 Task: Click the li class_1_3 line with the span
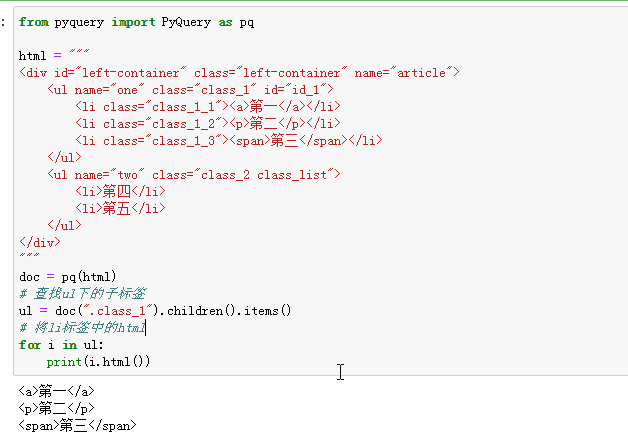tap(228, 140)
